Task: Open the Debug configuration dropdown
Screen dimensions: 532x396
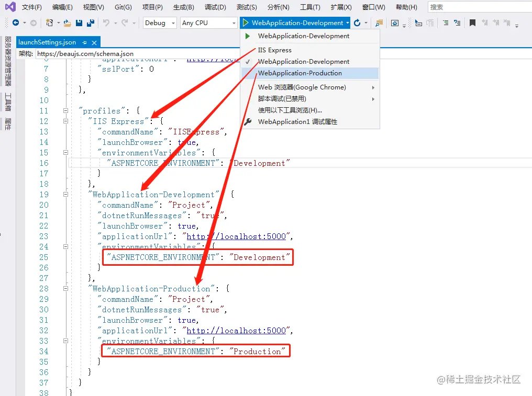Action: click(x=159, y=23)
